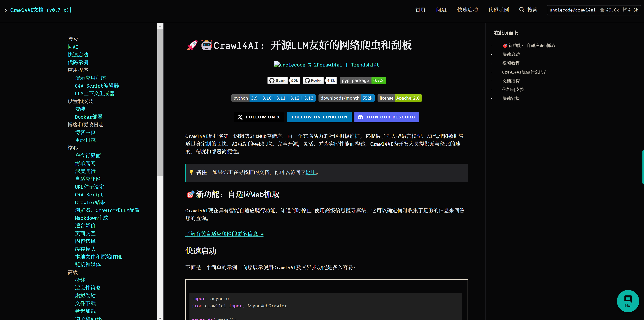Screen dimensions: 644x320
Task: Click the python versions badge
Action: coord(273,98)
